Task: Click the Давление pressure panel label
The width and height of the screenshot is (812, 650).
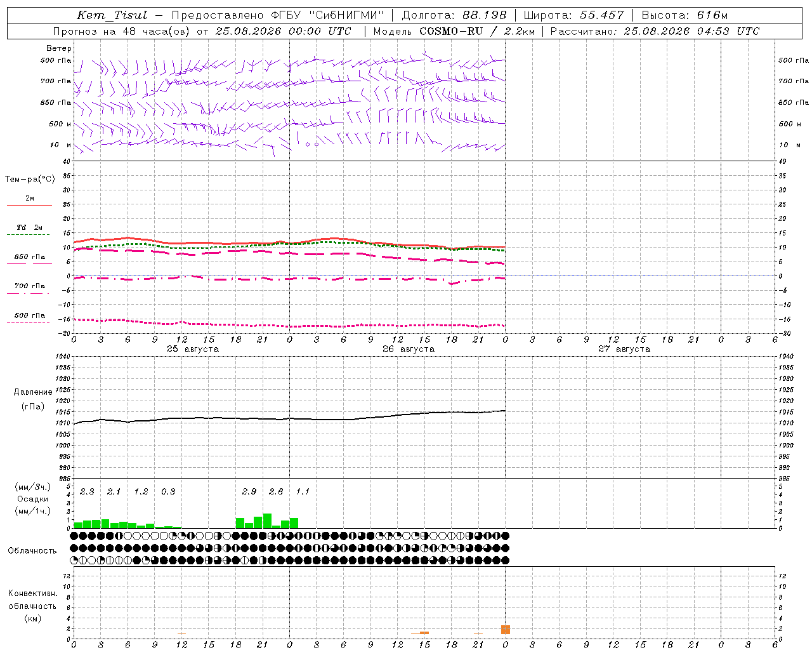Action: point(33,392)
